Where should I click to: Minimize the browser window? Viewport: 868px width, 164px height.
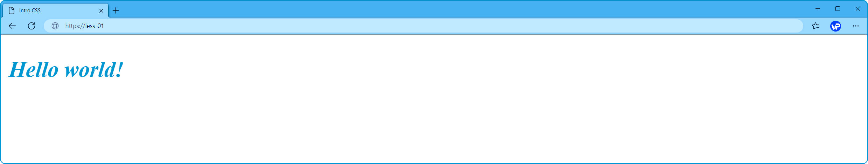[818, 9]
